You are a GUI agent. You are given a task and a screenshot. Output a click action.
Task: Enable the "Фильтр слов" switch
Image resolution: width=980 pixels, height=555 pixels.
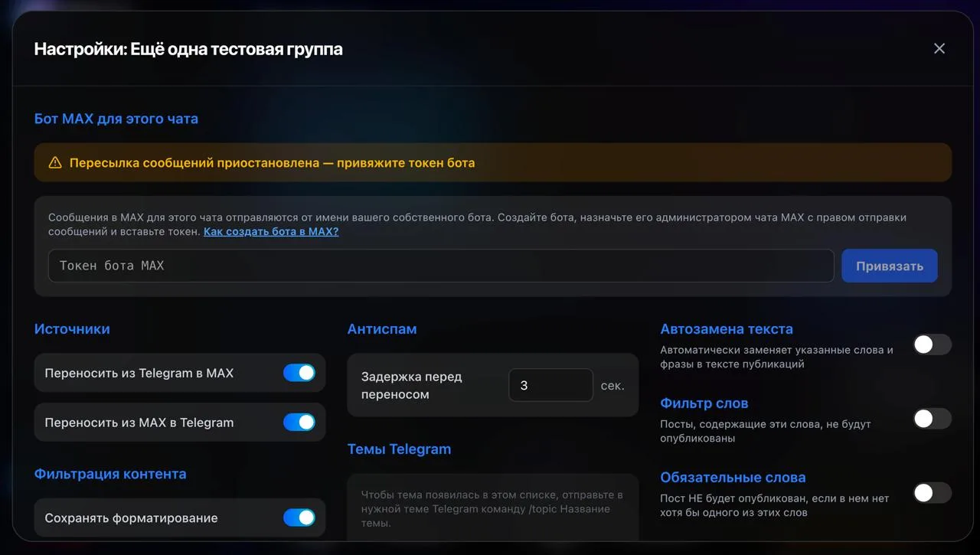click(x=933, y=419)
